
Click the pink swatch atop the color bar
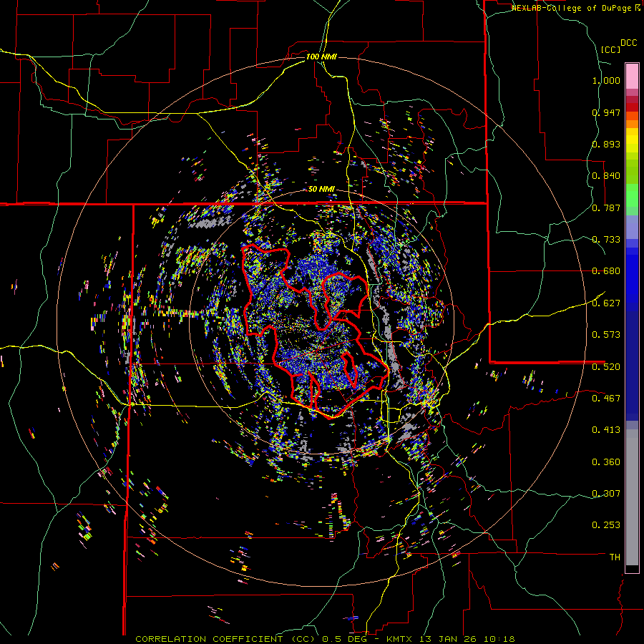tap(632, 76)
